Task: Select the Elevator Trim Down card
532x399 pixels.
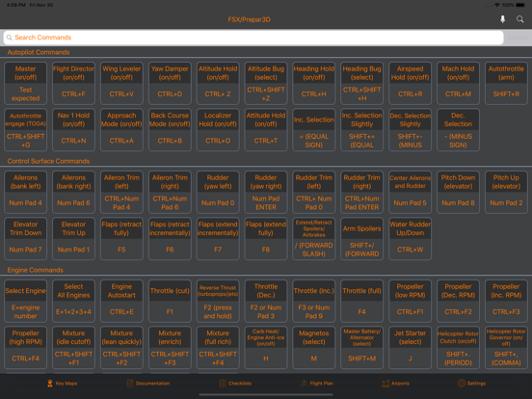Action: click(x=25, y=239)
